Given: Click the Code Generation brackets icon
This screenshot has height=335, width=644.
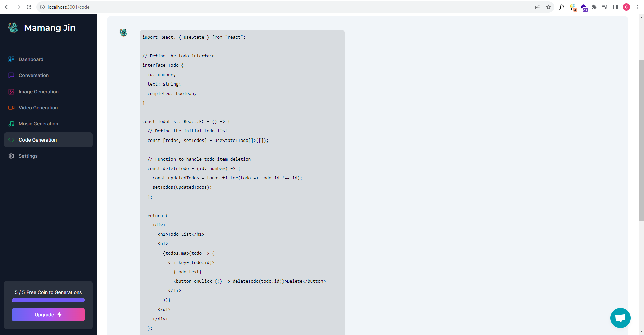Looking at the screenshot, I should click(x=11, y=140).
